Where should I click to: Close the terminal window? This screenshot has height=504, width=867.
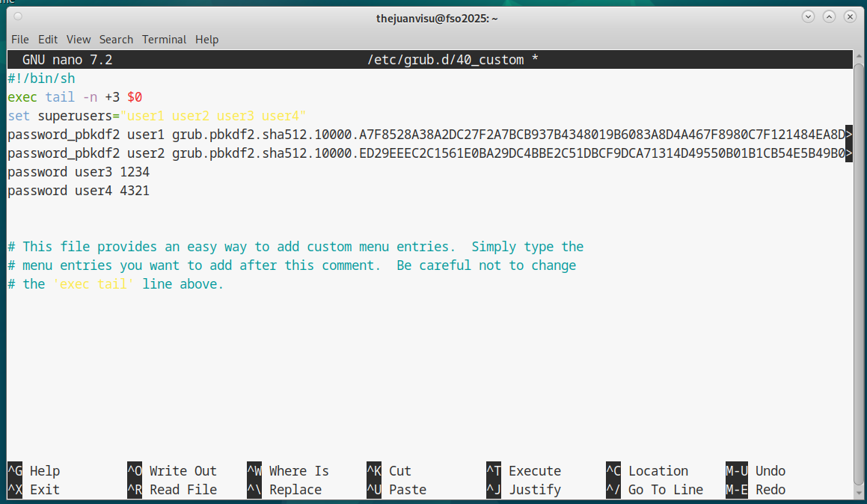[x=850, y=16]
